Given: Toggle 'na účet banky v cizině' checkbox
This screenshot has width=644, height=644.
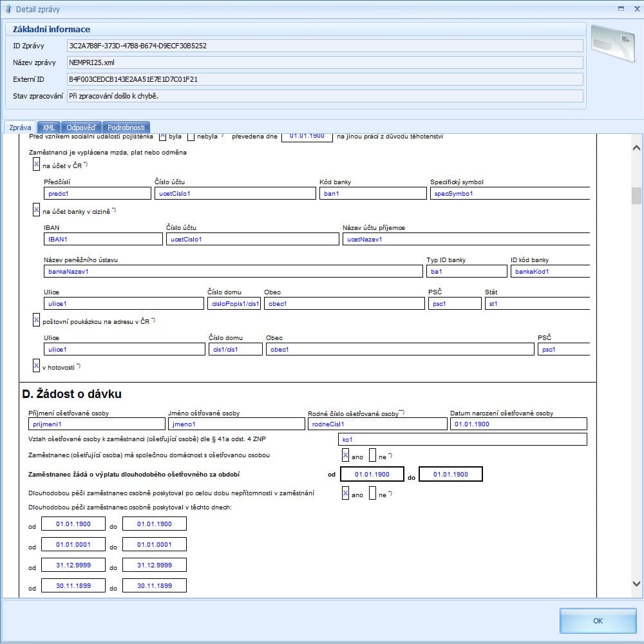Looking at the screenshot, I should click(37, 209).
